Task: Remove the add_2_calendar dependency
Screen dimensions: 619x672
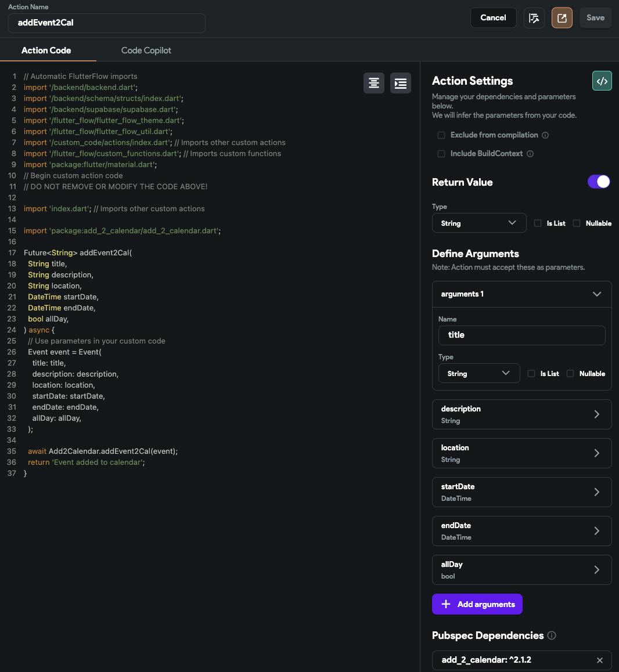Action: point(600,660)
